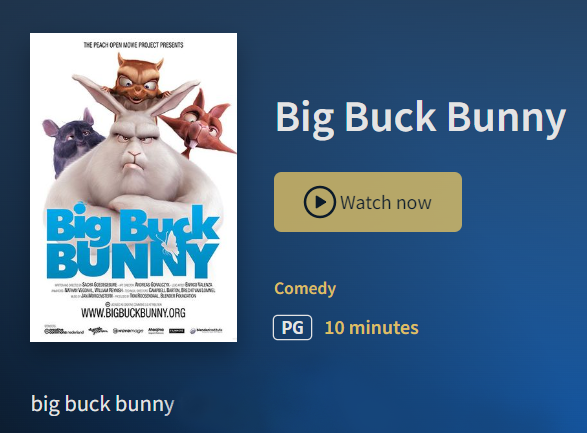
Task: Click the Big Buck Bunny heading title
Action: click(x=421, y=117)
